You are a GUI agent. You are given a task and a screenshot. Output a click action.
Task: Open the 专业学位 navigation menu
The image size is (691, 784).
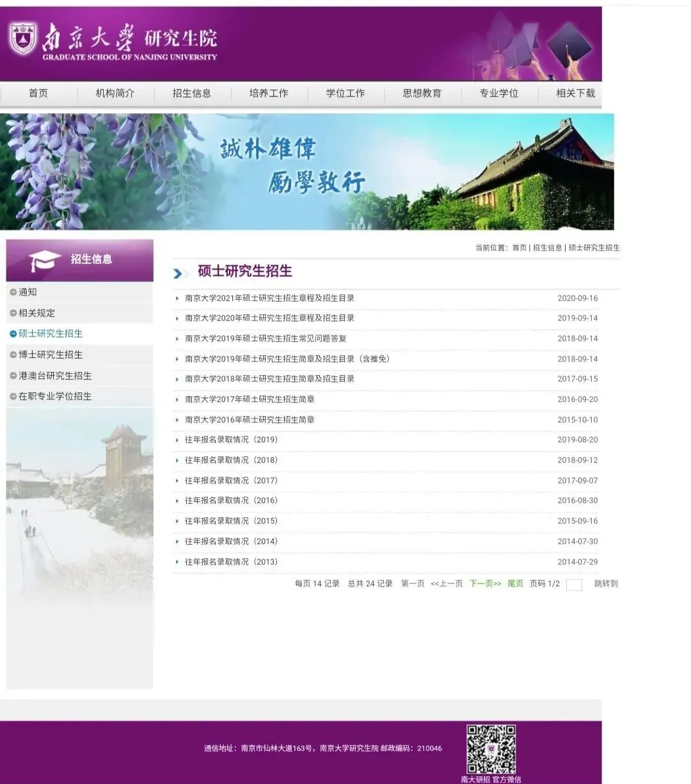click(499, 93)
